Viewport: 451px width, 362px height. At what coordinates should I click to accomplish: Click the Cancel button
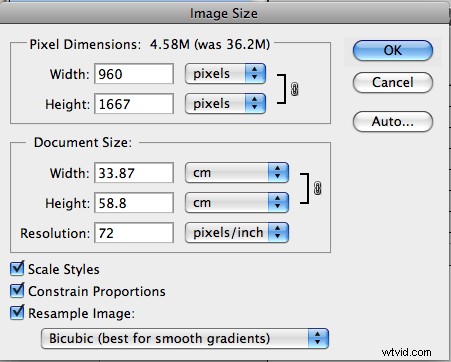(393, 82)
